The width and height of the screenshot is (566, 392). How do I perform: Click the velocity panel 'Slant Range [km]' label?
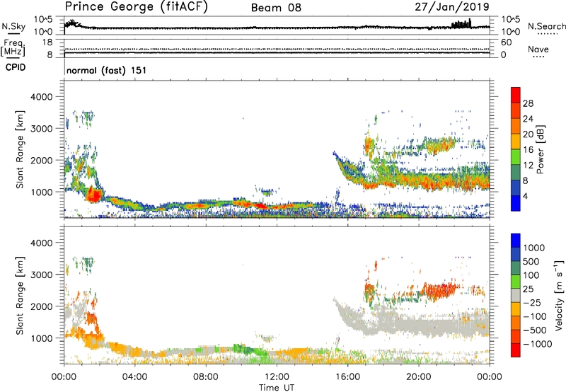click(20, 296)
